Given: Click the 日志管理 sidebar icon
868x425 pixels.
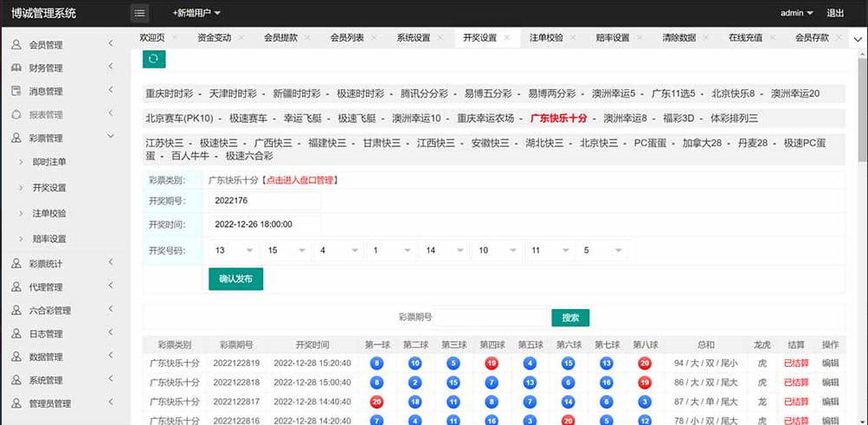Looking at the screenshot, I should coord(16,334).
